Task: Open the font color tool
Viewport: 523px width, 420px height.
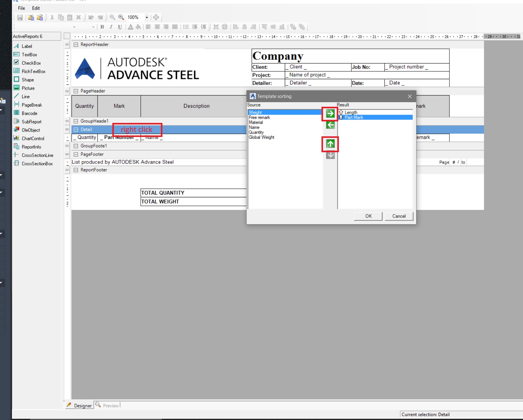Action: (x=130, y=27)
